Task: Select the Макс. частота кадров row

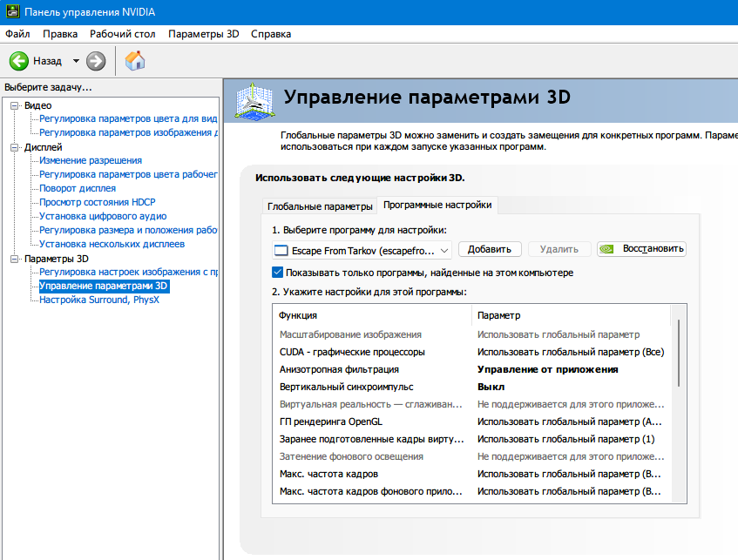Action: pos(471,474)
